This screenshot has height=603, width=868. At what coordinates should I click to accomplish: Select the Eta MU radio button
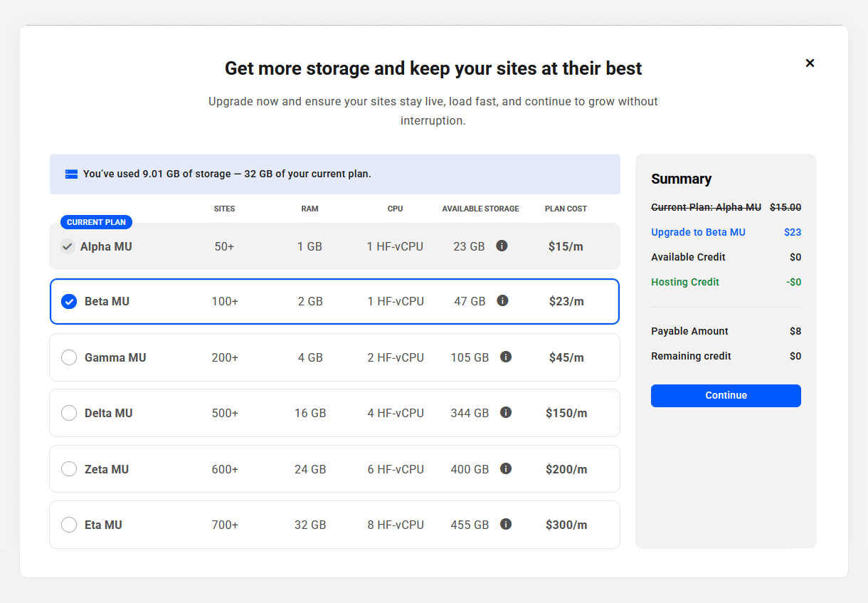tap(69, 525)
